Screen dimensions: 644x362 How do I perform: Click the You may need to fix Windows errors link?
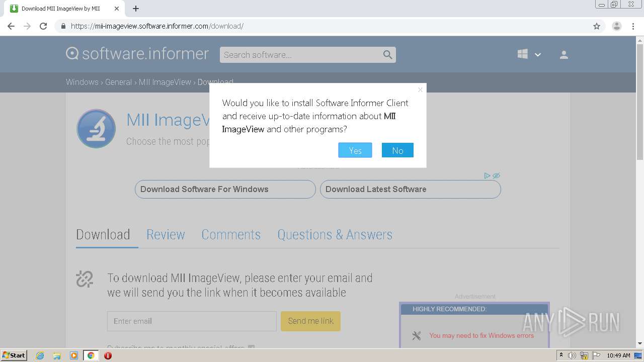point(481,335)
